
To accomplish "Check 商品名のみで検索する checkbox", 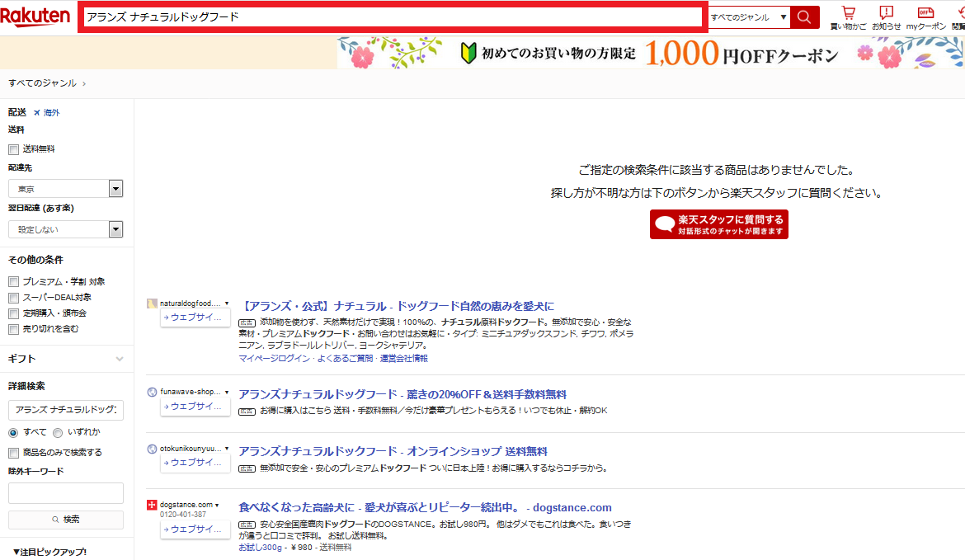I will coord(13,453).
